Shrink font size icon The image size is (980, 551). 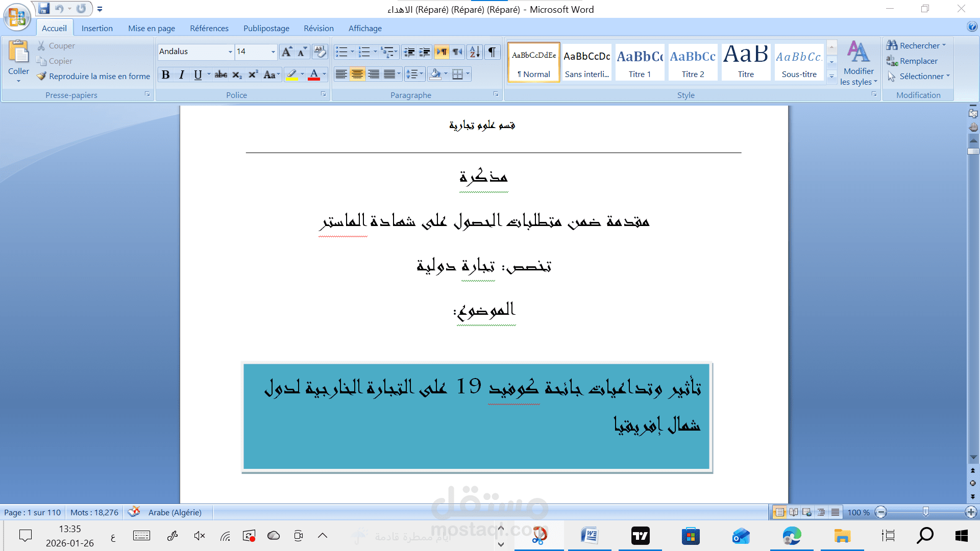pos(302,52)
